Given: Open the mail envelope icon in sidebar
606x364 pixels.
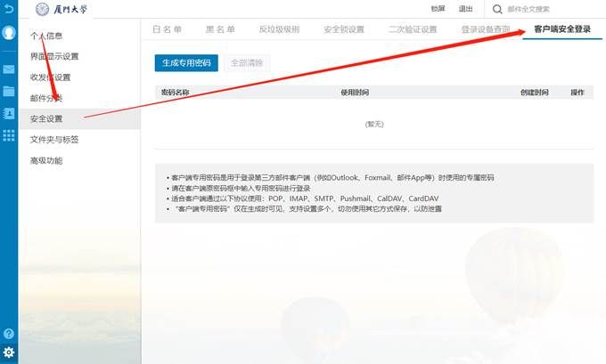Looking at the screenshot, I should point(9,69).
